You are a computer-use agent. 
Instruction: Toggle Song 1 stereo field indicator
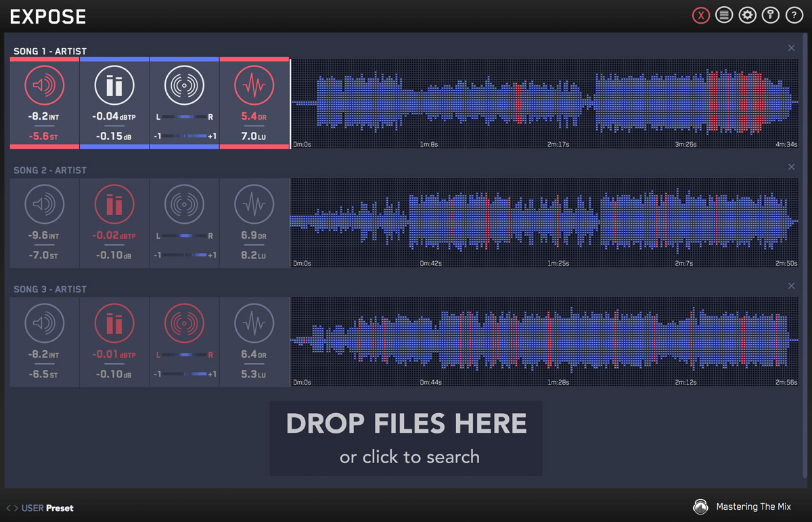[x=184, y=86]
